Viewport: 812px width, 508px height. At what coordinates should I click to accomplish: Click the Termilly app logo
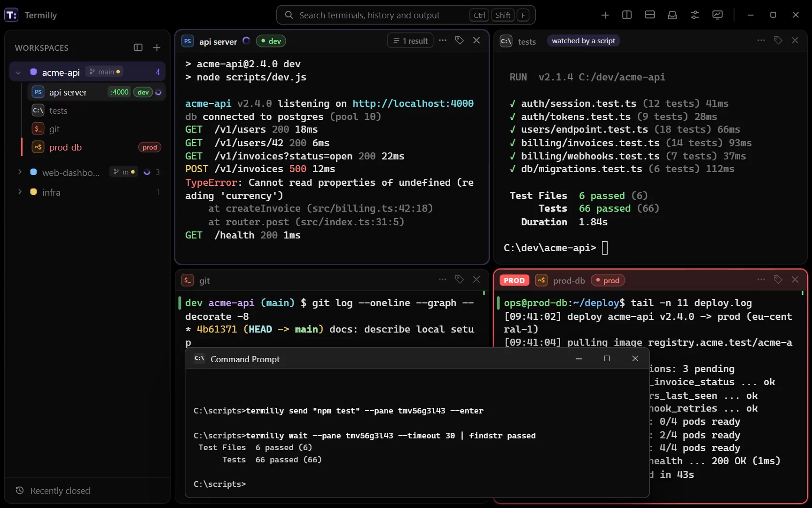tap(11, 15)
